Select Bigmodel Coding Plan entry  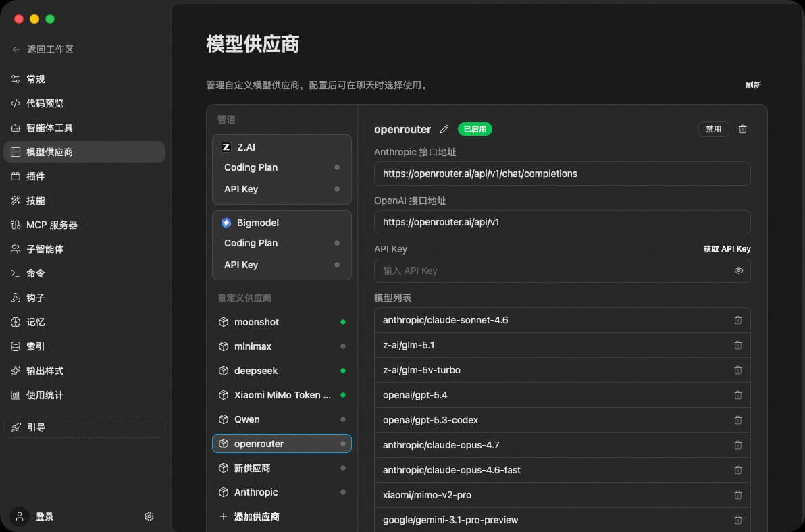[282, 243]
